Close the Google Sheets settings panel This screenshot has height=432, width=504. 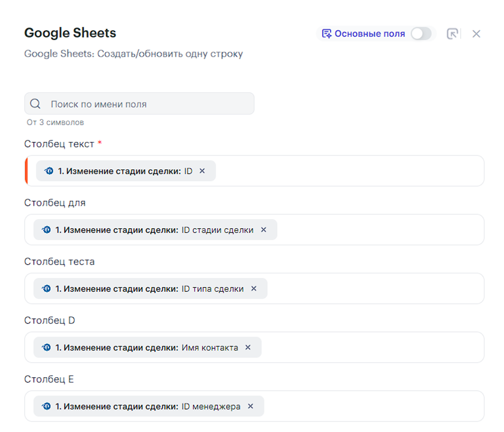tap(476, 34)
